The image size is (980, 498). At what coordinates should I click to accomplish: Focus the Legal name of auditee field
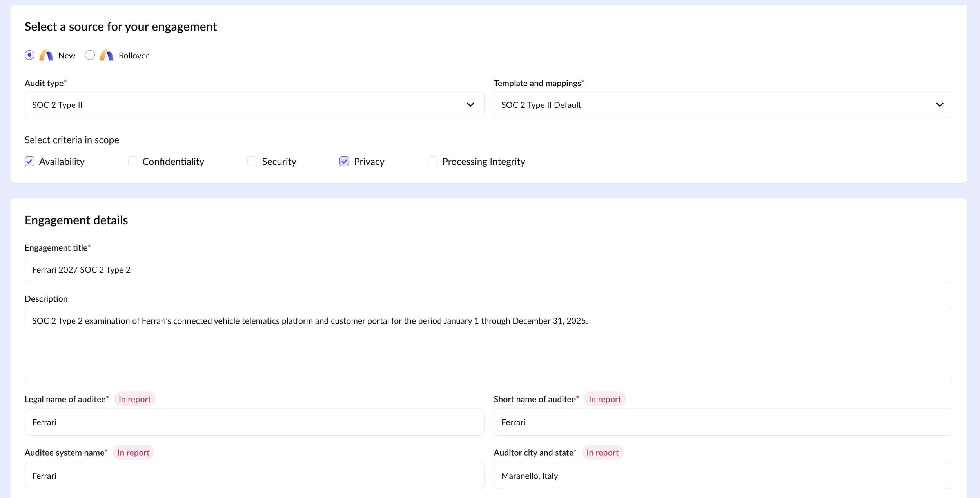254,422
